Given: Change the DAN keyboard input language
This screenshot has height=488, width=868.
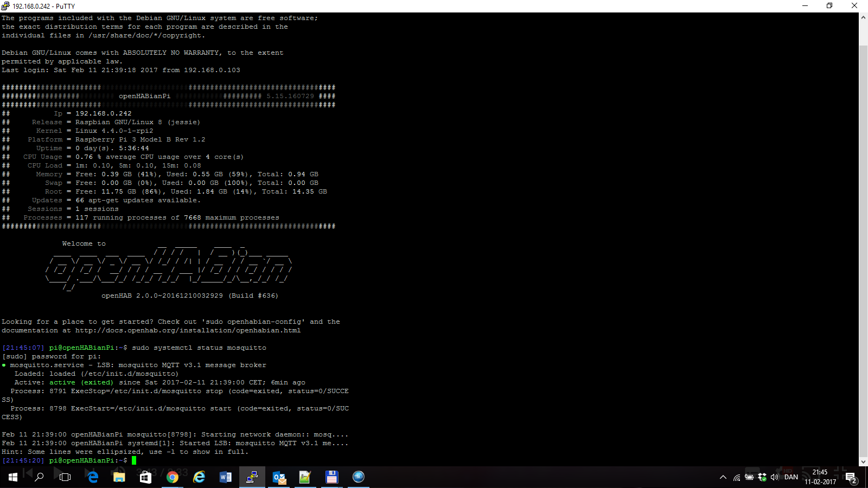Looking at the screenshot, I should (791, 477).
